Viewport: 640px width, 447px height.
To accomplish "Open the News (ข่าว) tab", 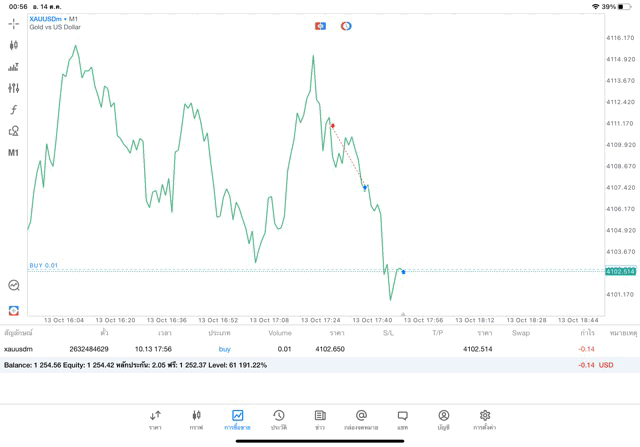I will point(319,420).
